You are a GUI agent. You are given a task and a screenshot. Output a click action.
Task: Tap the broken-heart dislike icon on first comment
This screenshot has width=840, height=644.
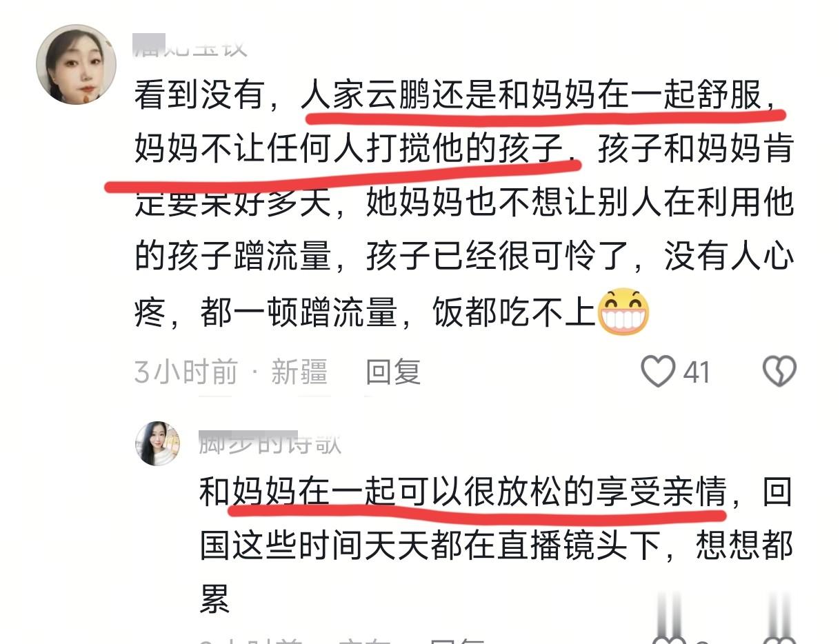pos(779,372)
